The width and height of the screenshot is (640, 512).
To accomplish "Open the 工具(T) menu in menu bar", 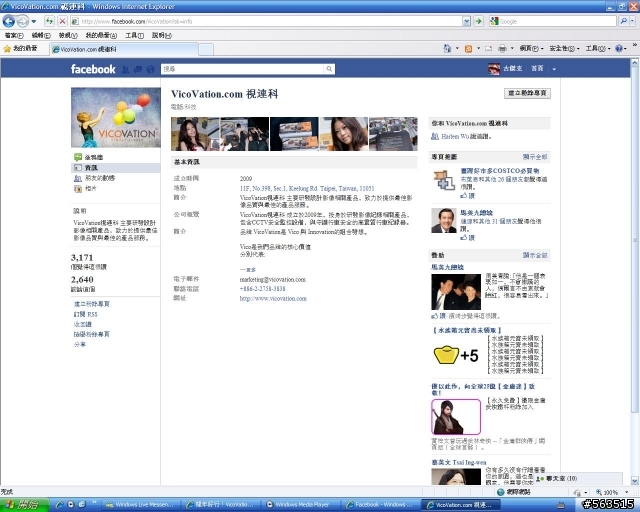I will point(134,36).
